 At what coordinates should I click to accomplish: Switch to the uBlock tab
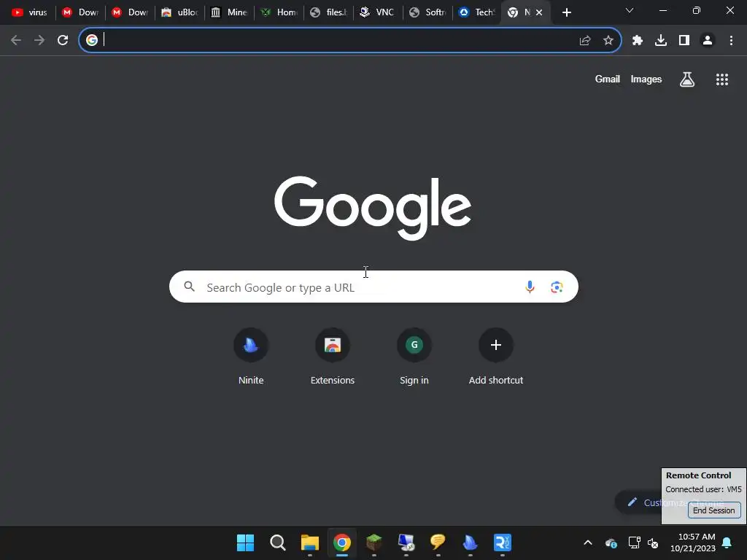(x=179, y=12)
